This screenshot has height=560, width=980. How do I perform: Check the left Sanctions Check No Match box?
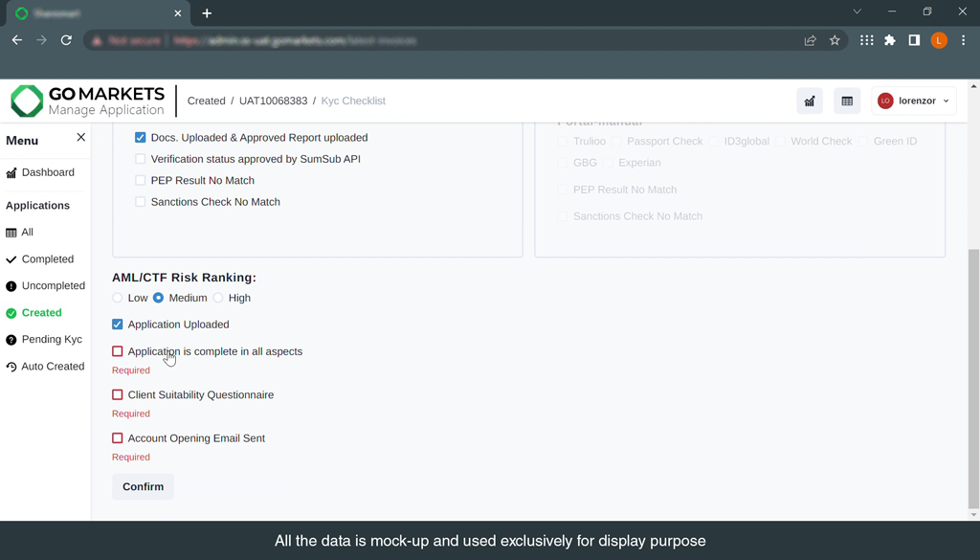pyautogui.click(x=140, y=202)
